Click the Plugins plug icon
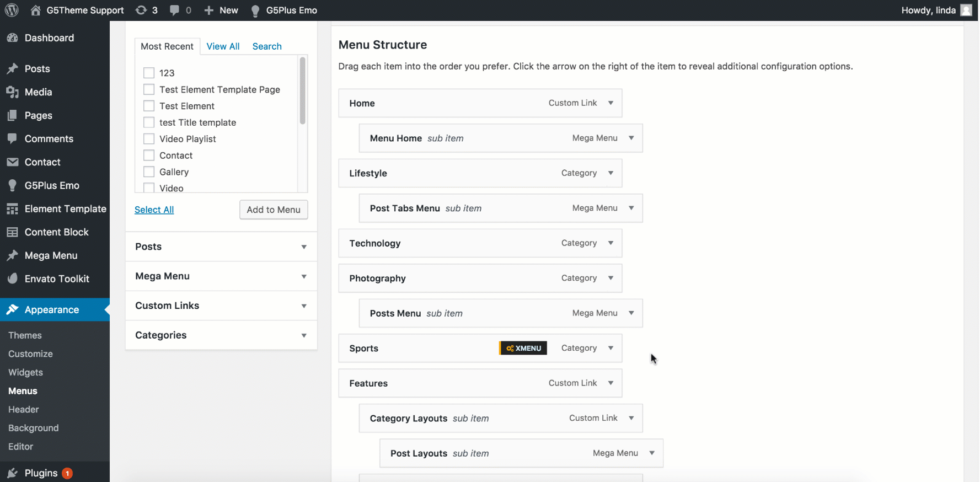Screen dimensions: 980x482 coord(12,473)
